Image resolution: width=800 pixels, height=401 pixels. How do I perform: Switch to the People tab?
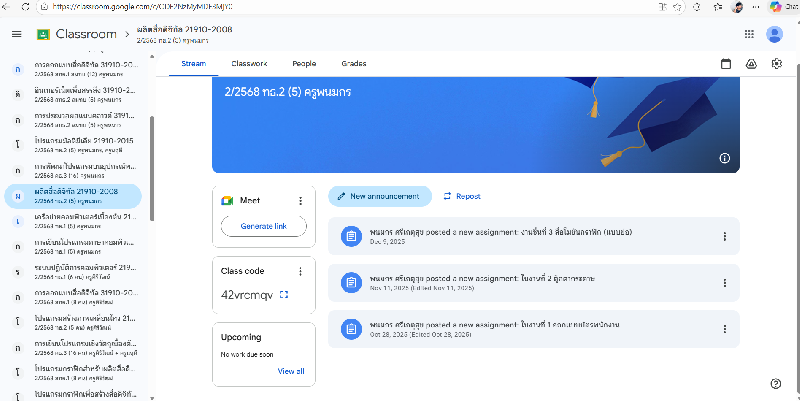pyautogui.click(x=304, y=63)
